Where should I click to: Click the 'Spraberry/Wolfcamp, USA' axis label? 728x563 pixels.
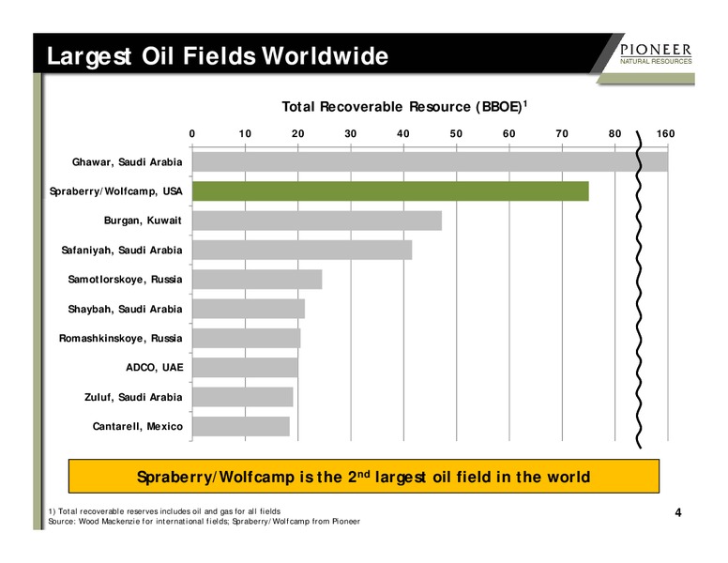115,191
